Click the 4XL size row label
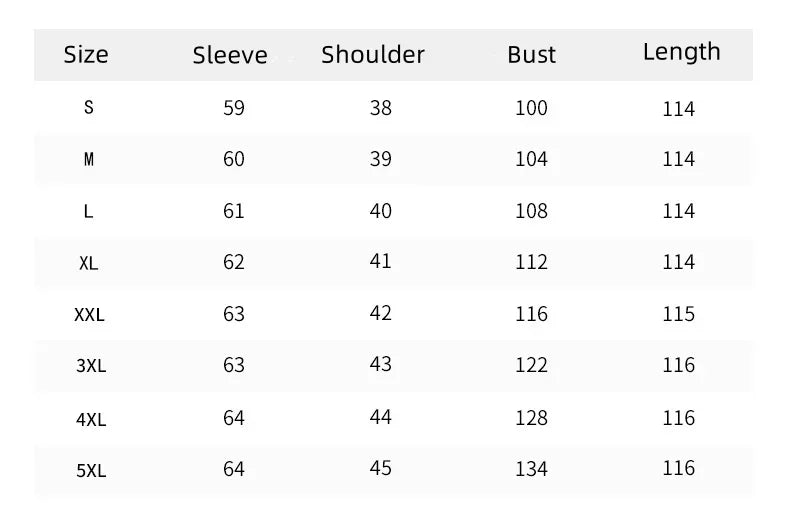Screen dimensions: 790x509 (x=90, y=419)
